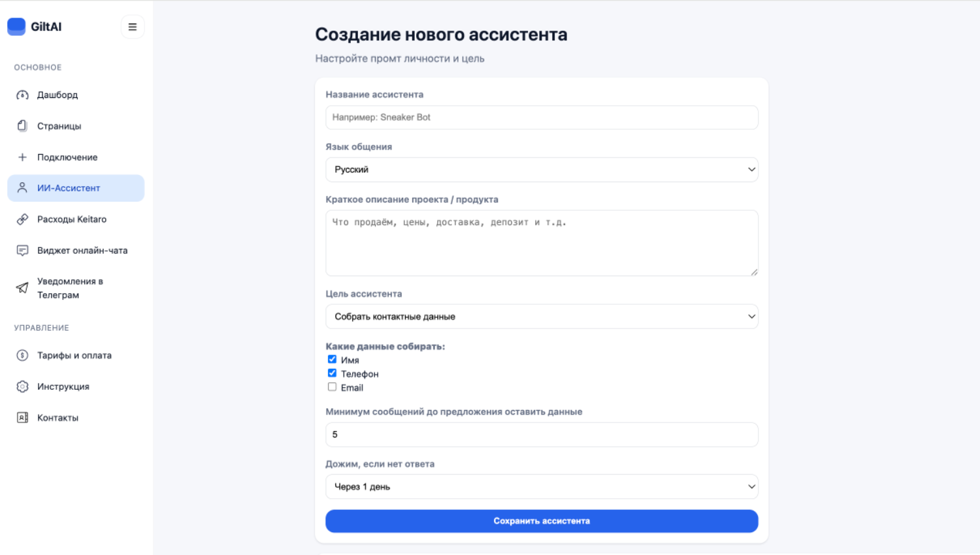Uncheck the Имя checkbox
980x555 pixels.
[x=332, y=360]
